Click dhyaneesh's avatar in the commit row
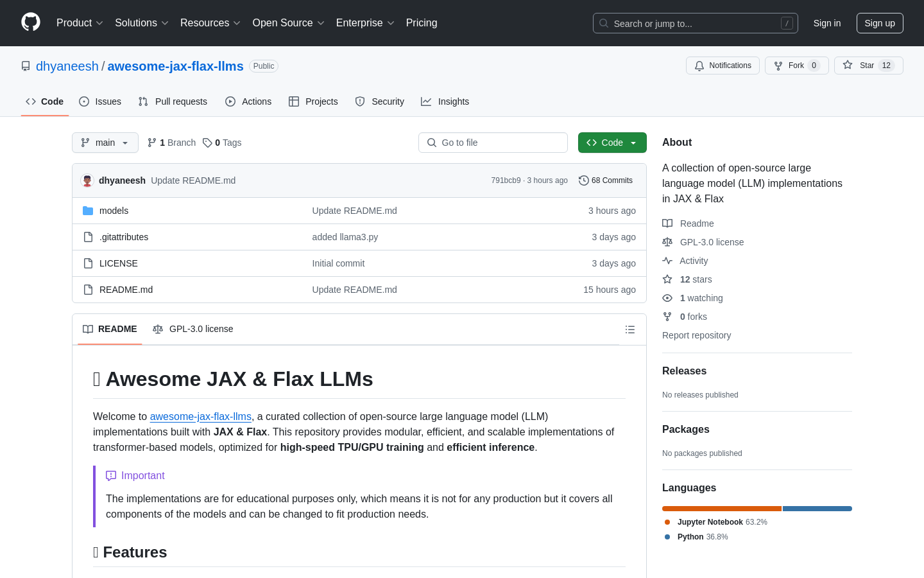924x578 pixels. [x=87, y=180]
